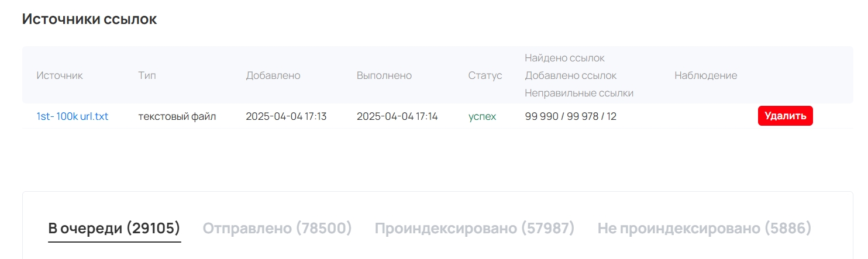Image resolution: width=868 pixels, height=259 pixels.
Task: Select the Проиндексировано (57987) tab
Action: [474, 228]
